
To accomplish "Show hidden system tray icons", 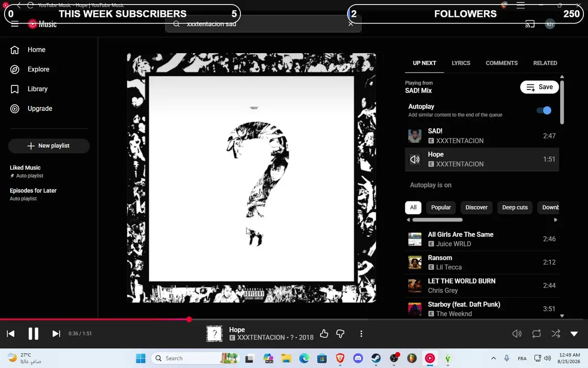I will [x=494, y=358].
